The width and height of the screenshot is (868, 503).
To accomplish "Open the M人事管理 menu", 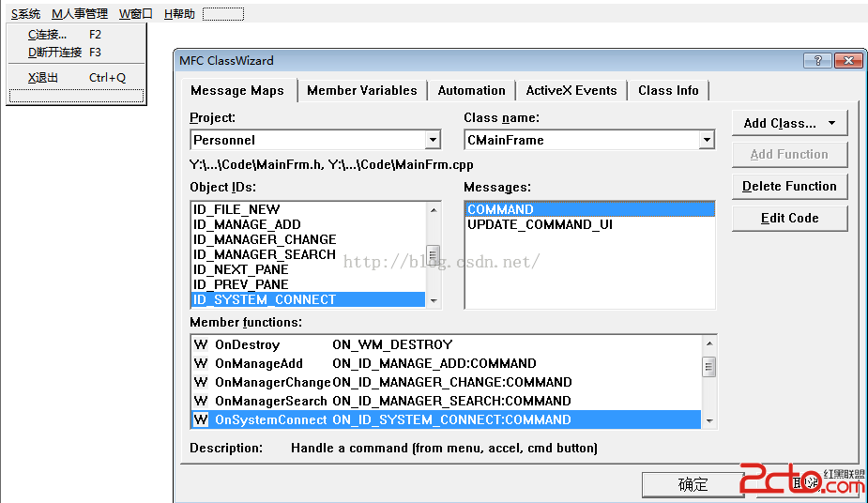I will tap(80, 14).
